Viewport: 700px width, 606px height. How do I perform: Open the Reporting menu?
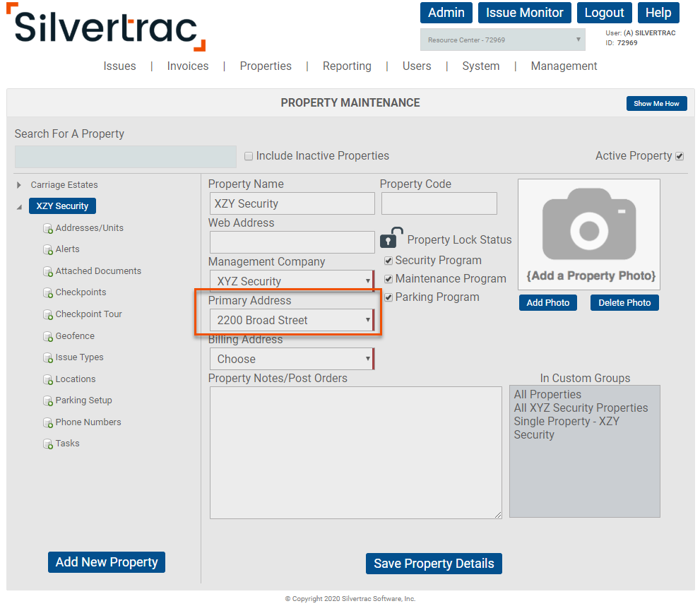347,66
